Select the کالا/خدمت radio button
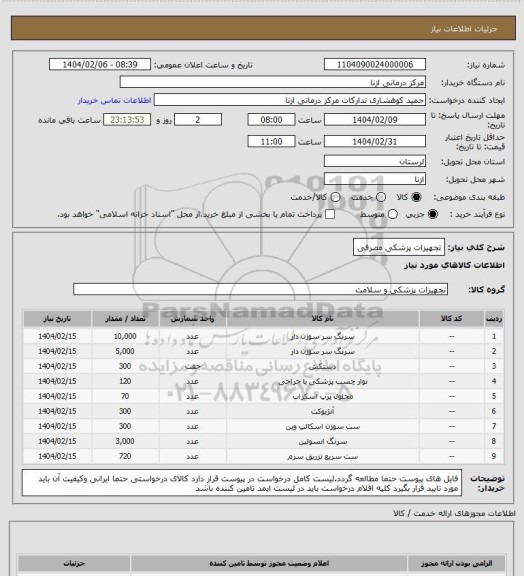This screenshot has width=524, height=576. 335,197
